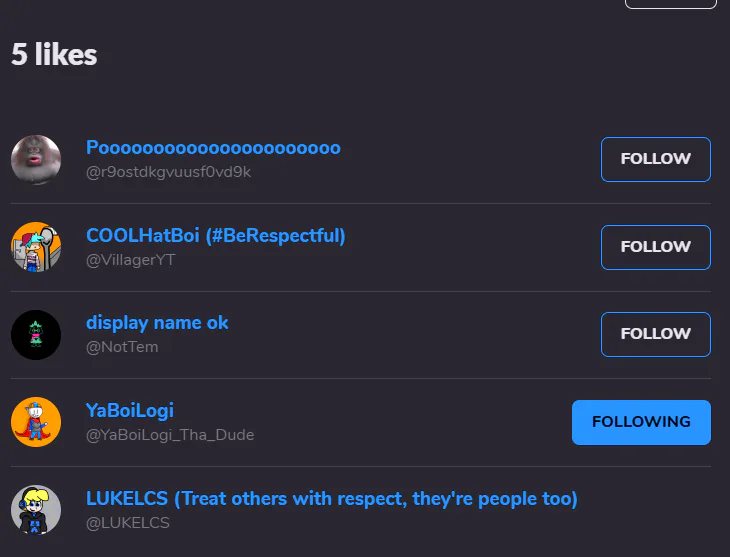Click Pooooooooooooooooooooooo's profile avatar
The height and width of the screenshot is (557, 730).
click(x=36, y=160)
